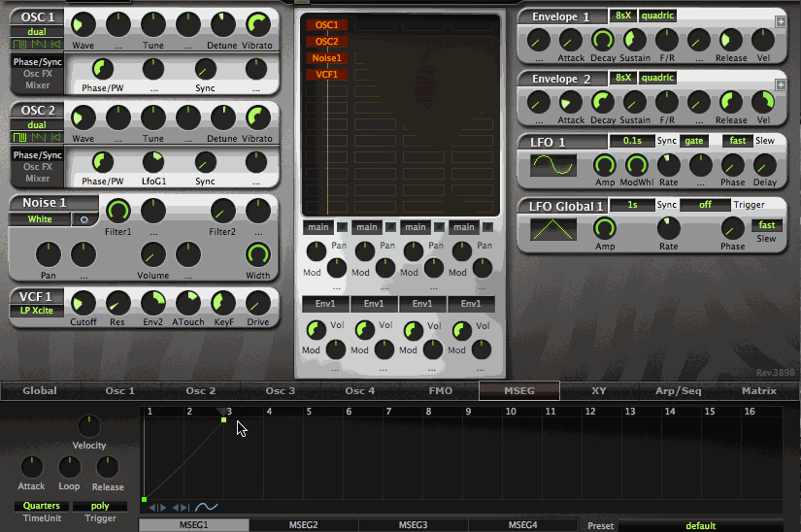Screen dimensions: 801x532
Task: Select OSC 1 sawtooth wave shape icon
Action: pyautogui.click(x=39, y=44)
